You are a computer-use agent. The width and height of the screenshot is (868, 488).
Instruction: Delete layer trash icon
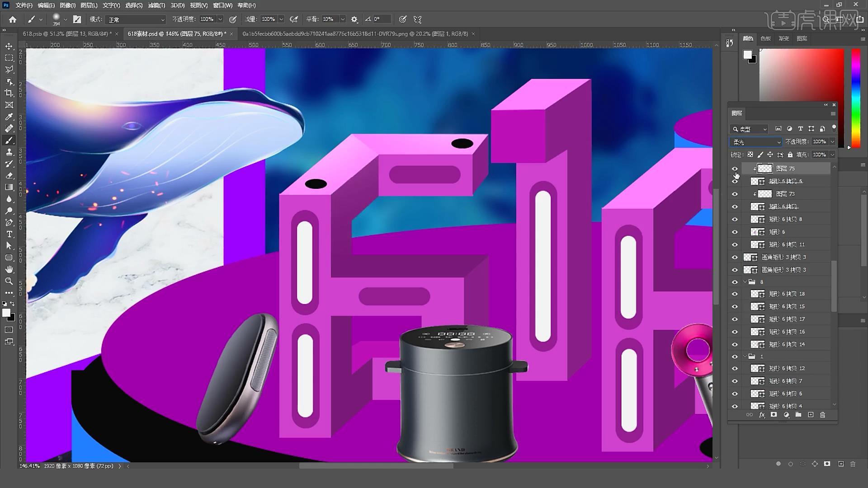[x=823, y=415]
